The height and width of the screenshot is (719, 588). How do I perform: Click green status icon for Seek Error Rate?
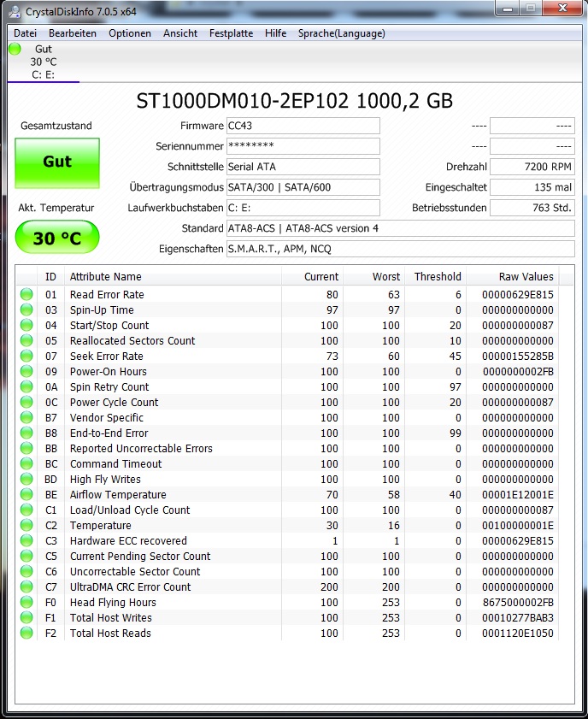point(26,356)
